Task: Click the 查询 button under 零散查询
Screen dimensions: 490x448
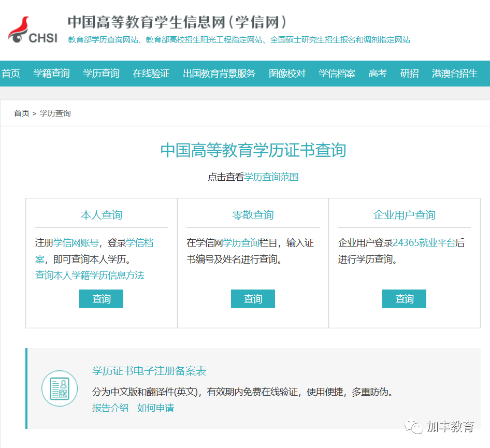Action: coord(253,299)
